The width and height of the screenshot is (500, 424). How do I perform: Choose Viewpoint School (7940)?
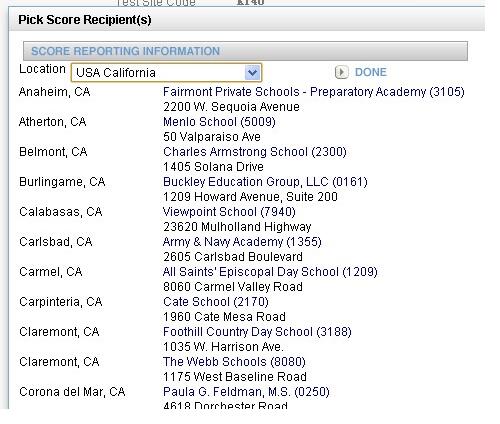point(229,212)
